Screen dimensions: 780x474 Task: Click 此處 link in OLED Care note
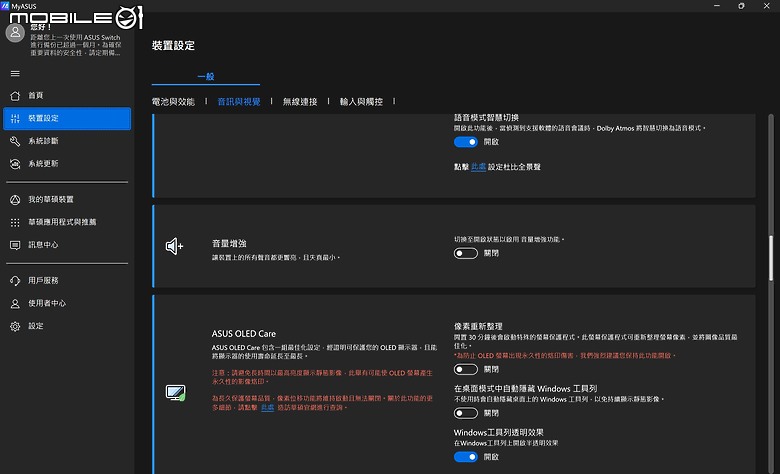tap(268, 407)
